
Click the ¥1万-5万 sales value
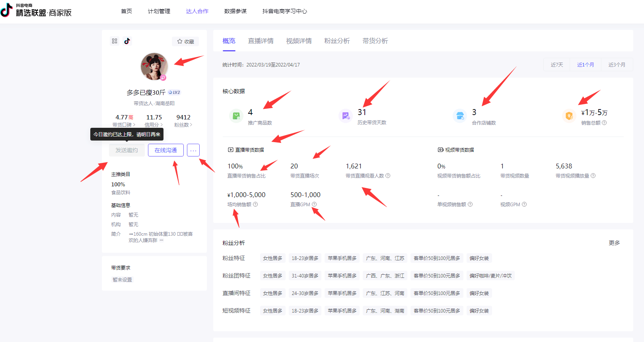pyautogui.click(x=594, y=113)
